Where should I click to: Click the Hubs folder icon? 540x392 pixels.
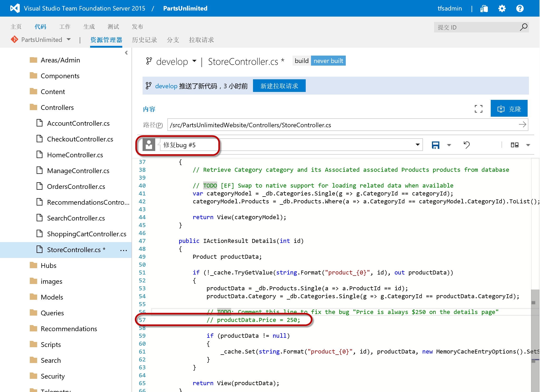point(33,265)
